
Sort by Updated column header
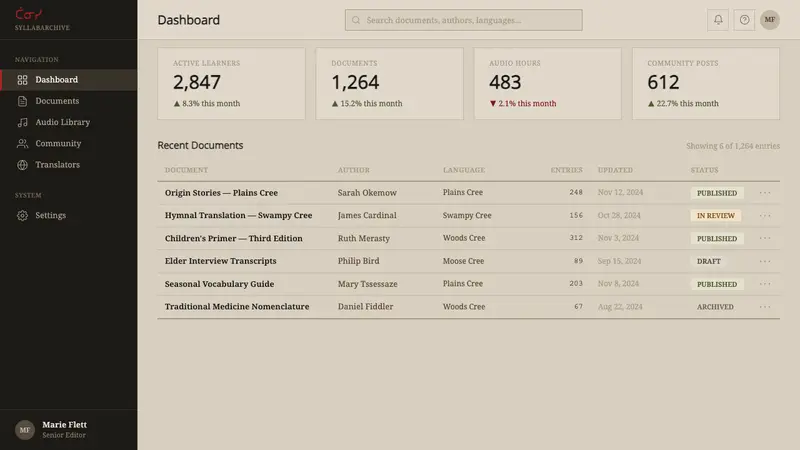pos(615,170)
